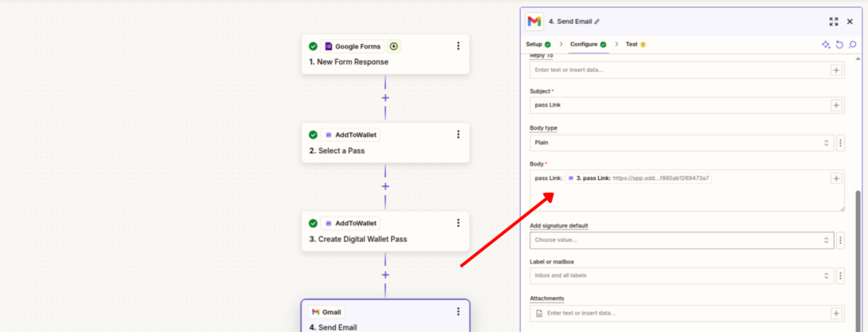Select the Select a Pass step card
Viewport: 868px width, 332px height.
coord(385,143)
